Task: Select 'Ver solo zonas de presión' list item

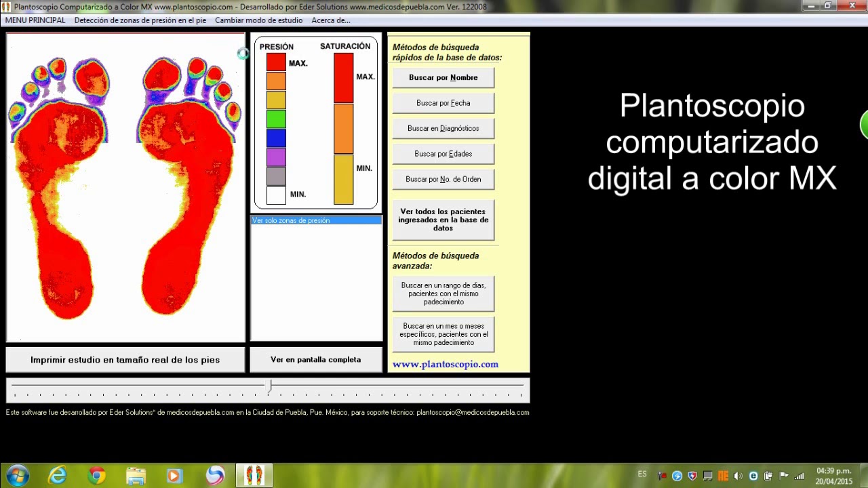Action: (316, 220)
